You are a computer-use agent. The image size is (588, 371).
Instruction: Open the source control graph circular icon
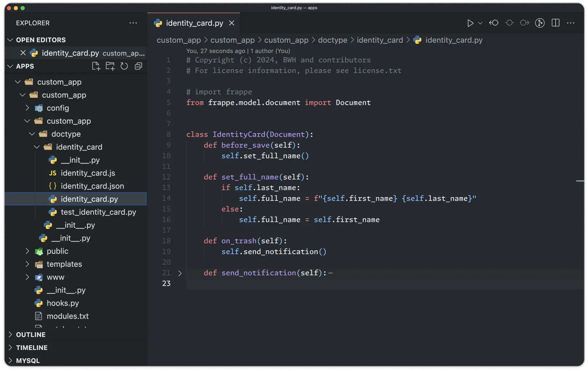pos(540,23)
